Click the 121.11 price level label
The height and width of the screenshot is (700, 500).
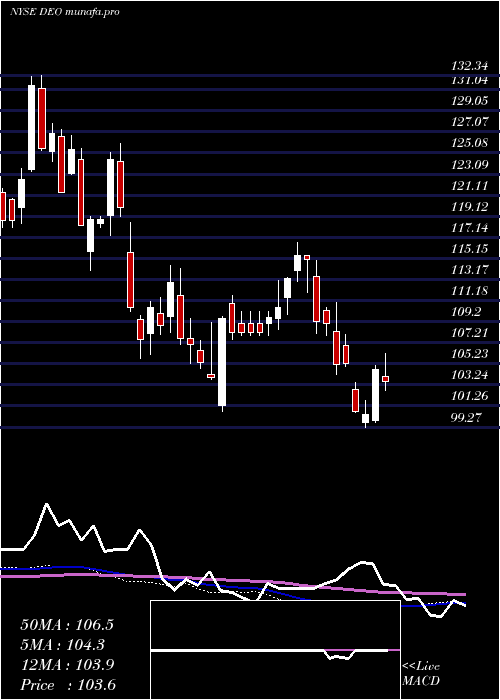pos(470,186)
